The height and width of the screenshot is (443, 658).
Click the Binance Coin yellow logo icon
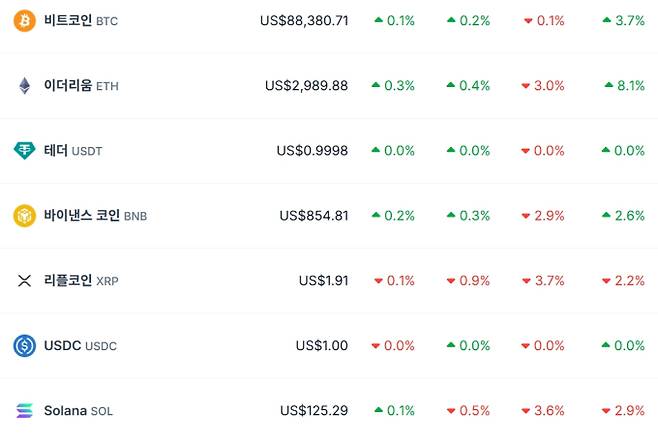click(24, 216)
